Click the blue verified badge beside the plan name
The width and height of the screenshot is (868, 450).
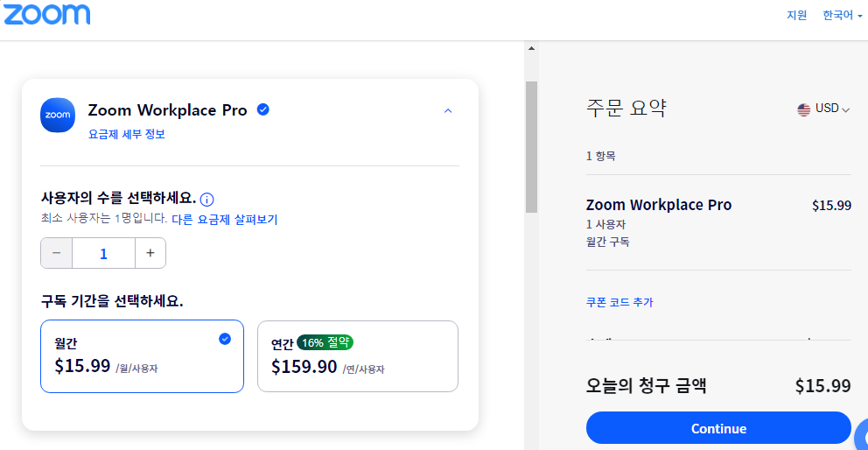[262, 109]
